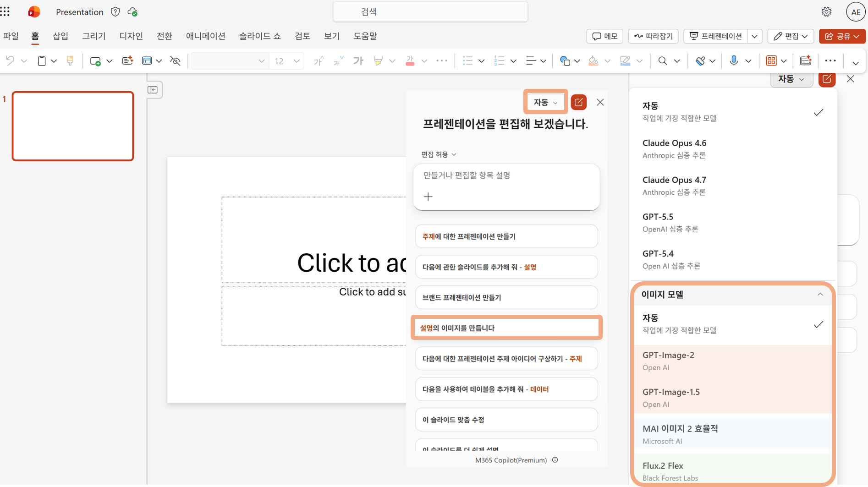Screen dimensions: 868x487
Task: Select the GPT-Image-2 image model
Action: (x=733, y=361)
